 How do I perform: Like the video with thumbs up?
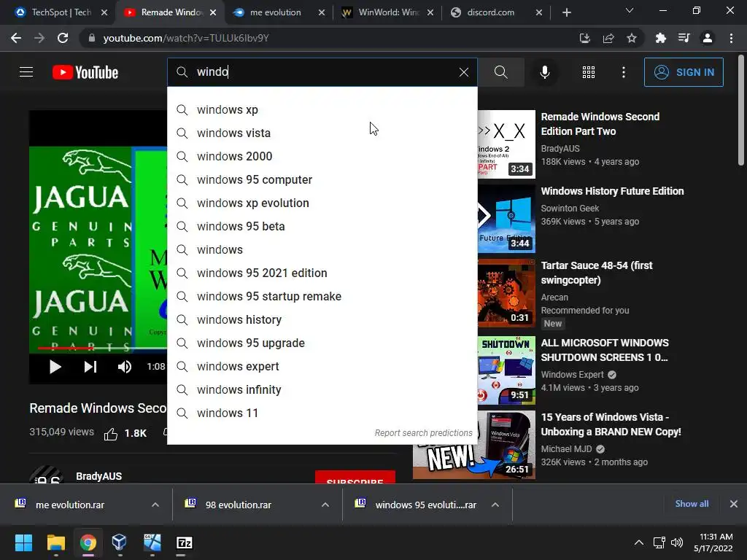coord(111,434)
